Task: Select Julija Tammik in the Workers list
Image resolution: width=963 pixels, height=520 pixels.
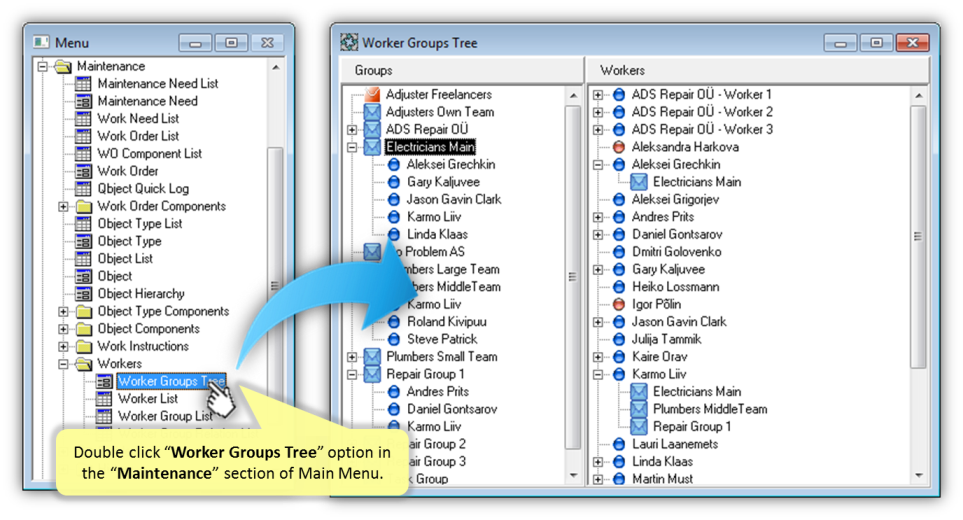Action: 666,340
